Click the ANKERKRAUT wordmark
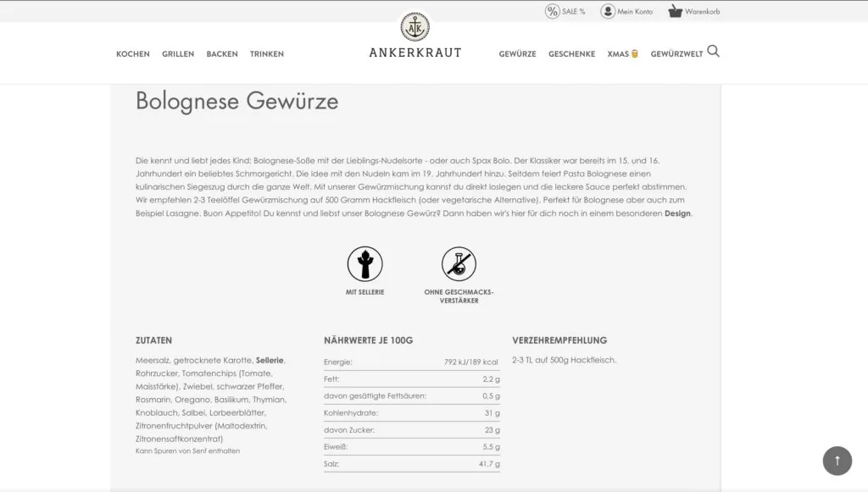 [x=415, y=53]
